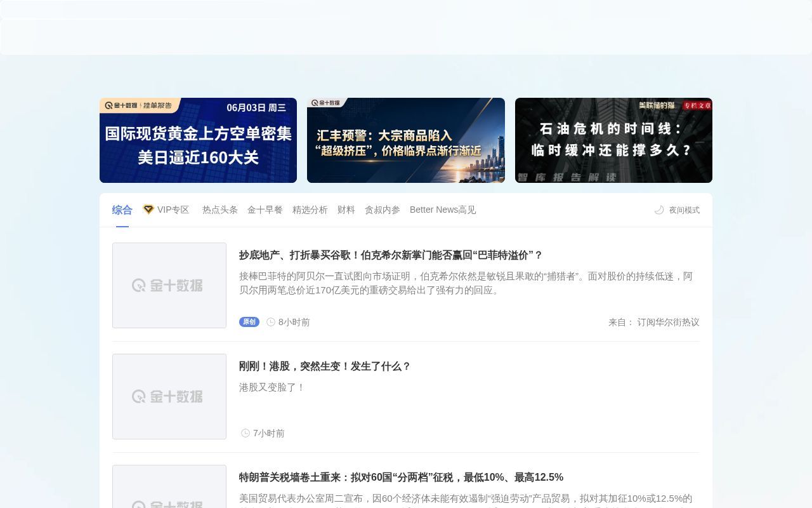Switch to 贪叔内参 tab
The height and width of the screenshot is (508, 812).
pos(383,210)
